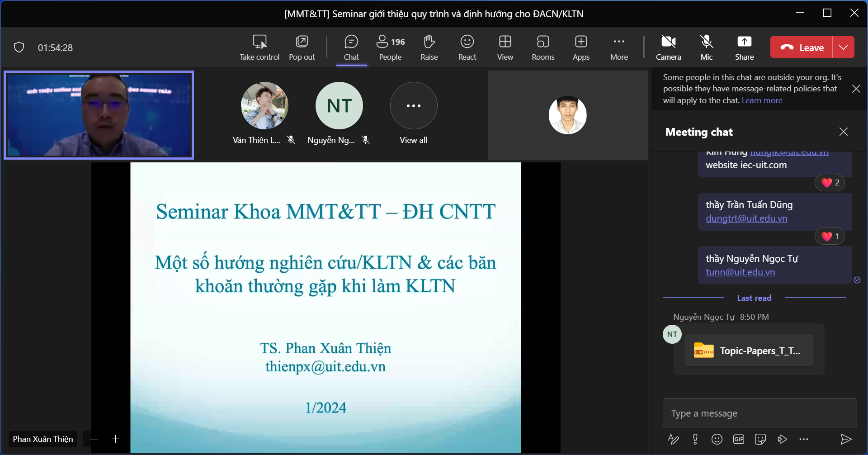
Task: Raise your hand
Action: [429, 47]
